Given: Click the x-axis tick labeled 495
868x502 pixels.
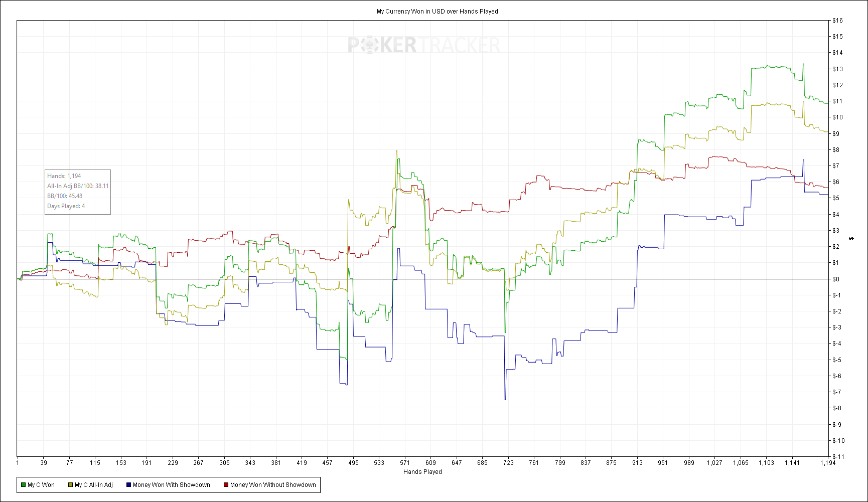Looking at the screenshot, I should (353, 463).
